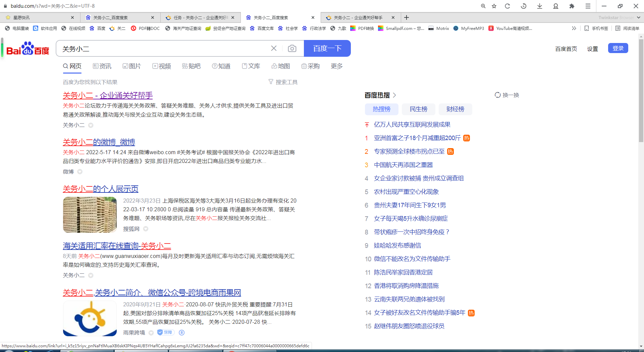The width and height of the screenshot is (644, 352).
Task: Click the 雨果网 logo thumbnail
Action: pyautogui.click(x=90, y=318)
